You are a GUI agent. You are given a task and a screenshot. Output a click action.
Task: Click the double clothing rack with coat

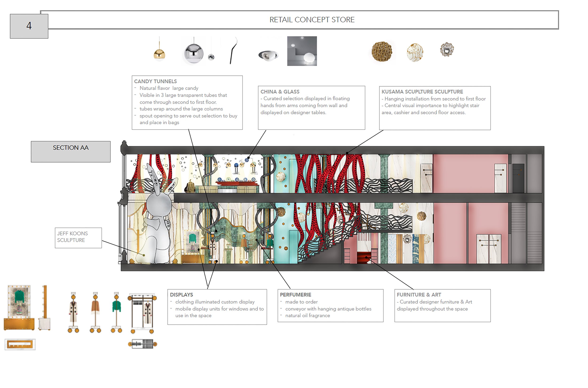(x=142, y=313)
